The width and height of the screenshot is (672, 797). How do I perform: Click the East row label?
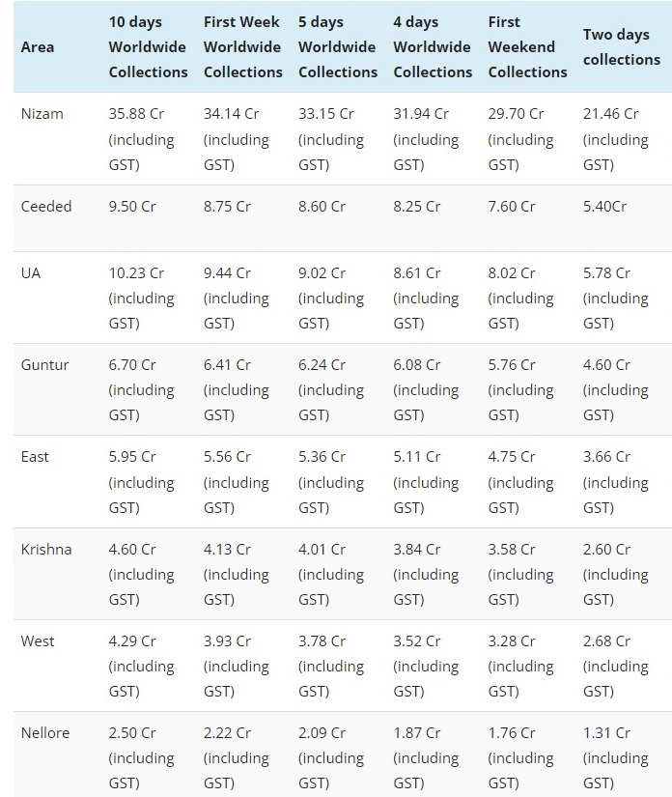[35, 457]
